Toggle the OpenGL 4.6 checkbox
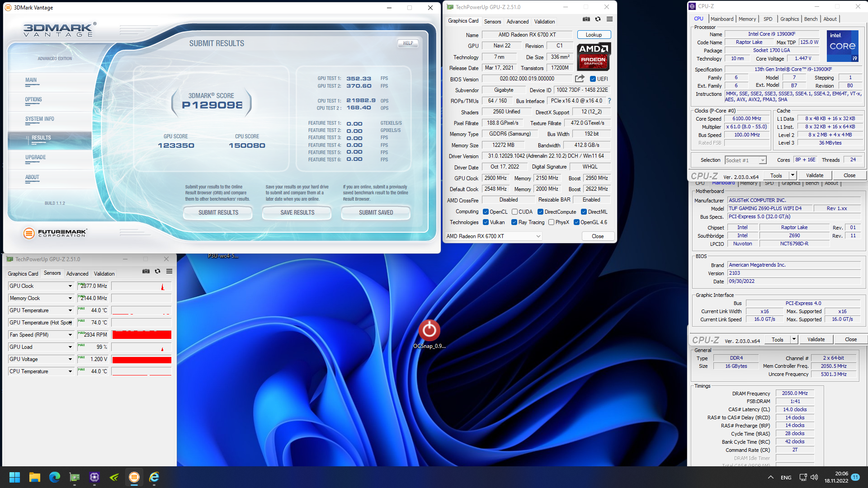This screenshot has width=868, height=488. 576,222
